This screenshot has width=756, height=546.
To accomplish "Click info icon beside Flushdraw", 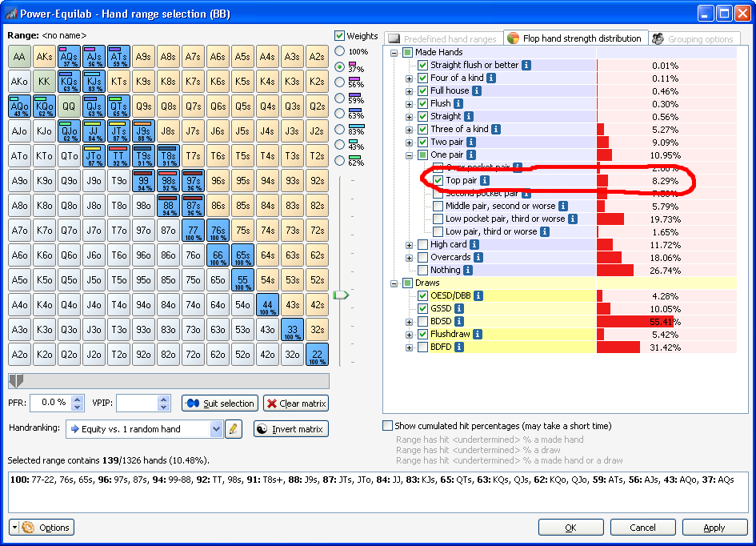I will coord(478,335).
